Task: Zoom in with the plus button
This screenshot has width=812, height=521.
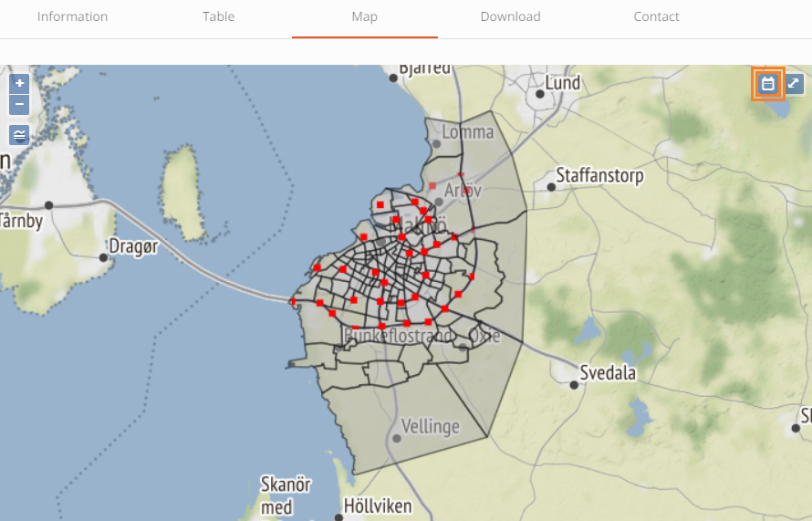Action: click(x=19, y=83)
